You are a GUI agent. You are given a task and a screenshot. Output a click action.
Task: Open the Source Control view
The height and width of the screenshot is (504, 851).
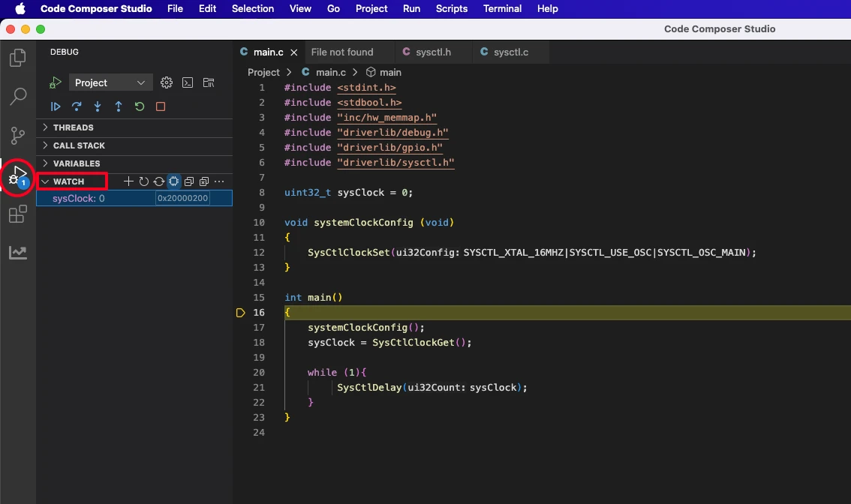(x=17, y=136)
